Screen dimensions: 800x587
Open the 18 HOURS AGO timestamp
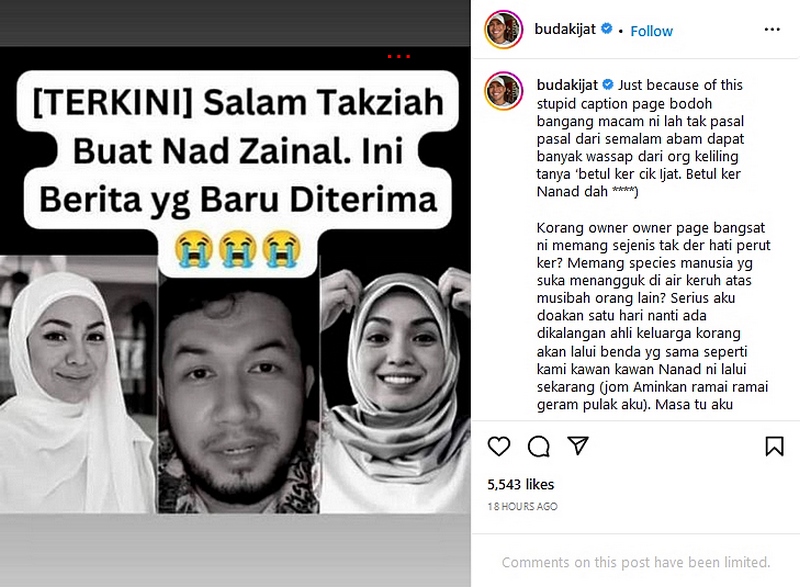[x=522, y=506]
